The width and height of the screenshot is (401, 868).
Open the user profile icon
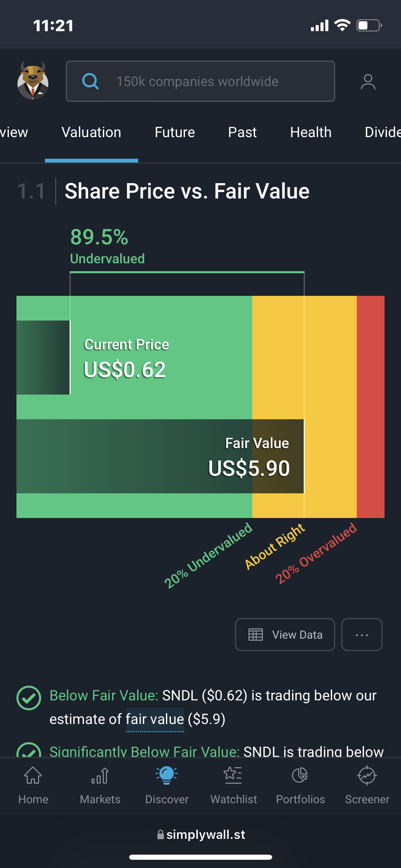[368, 82]
